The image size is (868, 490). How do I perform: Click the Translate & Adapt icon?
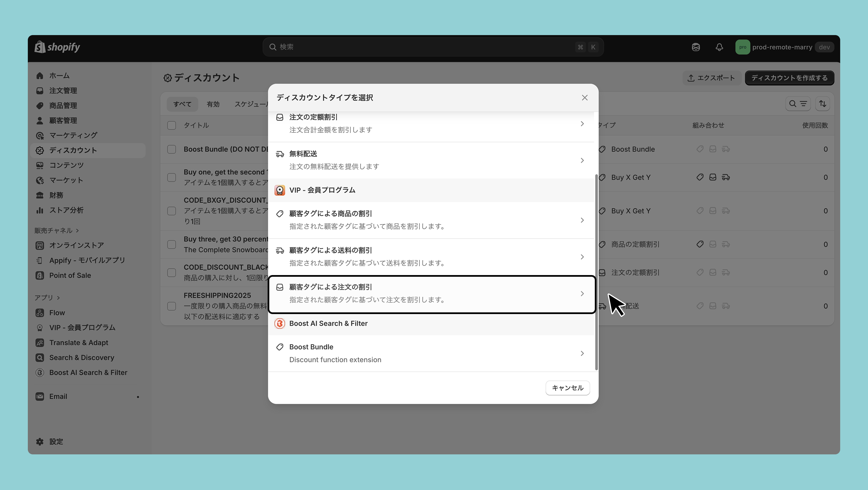click(40, 343)
